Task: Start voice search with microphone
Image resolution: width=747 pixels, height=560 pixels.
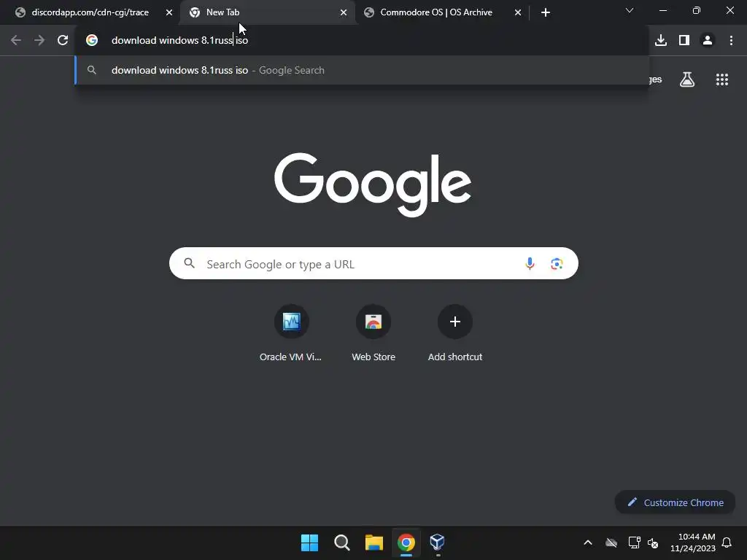Action: click(x=530, y=263)
